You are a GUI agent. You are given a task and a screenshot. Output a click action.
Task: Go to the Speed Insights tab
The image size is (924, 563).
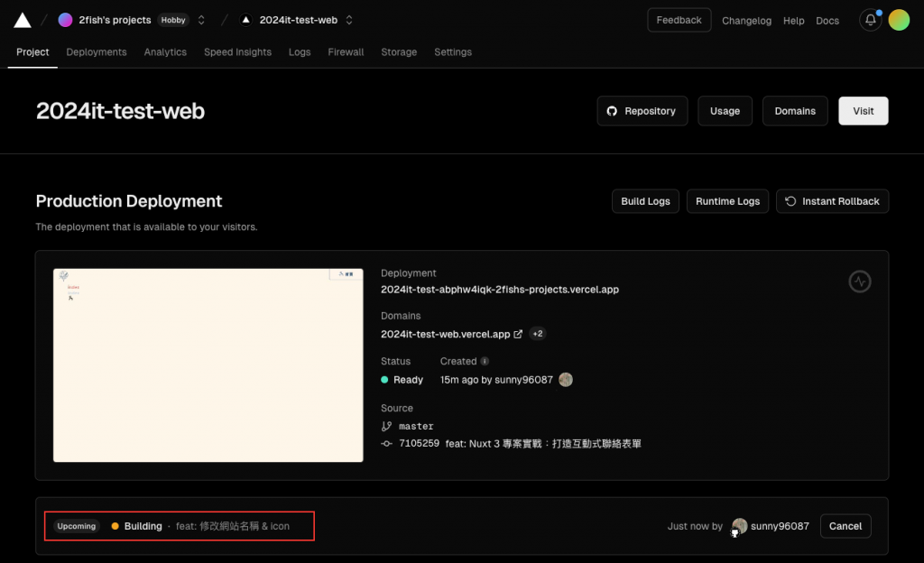(237, 51)
